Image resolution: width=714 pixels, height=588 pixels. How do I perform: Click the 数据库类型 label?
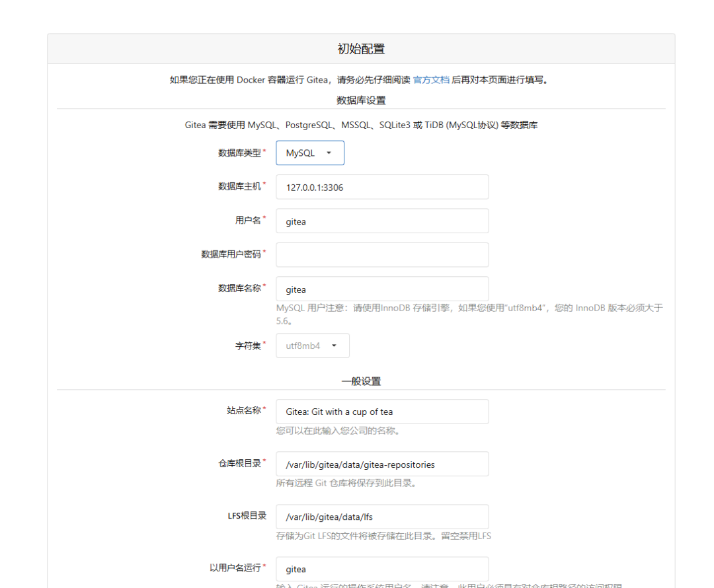(239, 153)
